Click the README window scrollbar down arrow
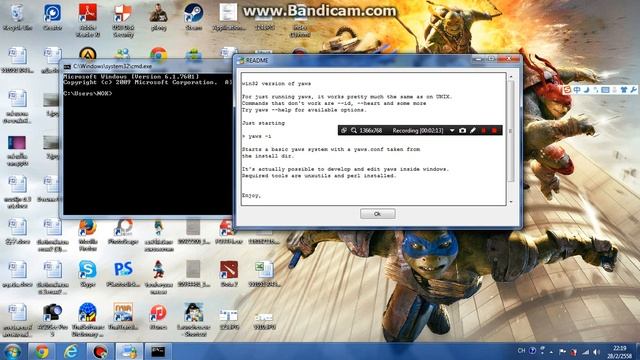This screenshot has height=360, width=640. tap(511, 202)
